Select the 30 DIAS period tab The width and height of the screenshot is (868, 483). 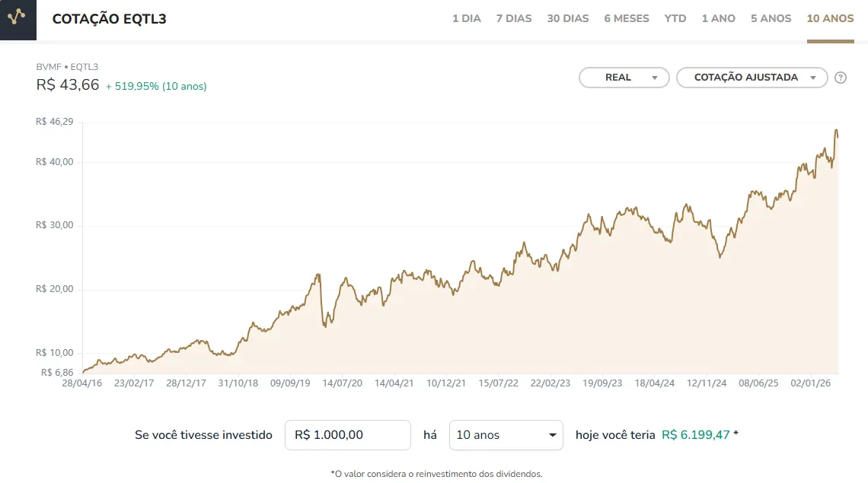568,18
